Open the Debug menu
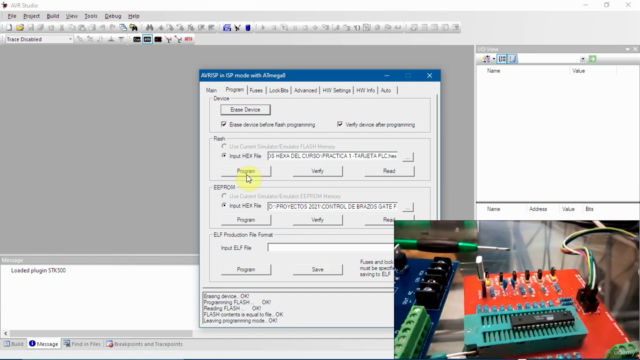This screenshot has height=360, width=640. (x=113, y=16)
